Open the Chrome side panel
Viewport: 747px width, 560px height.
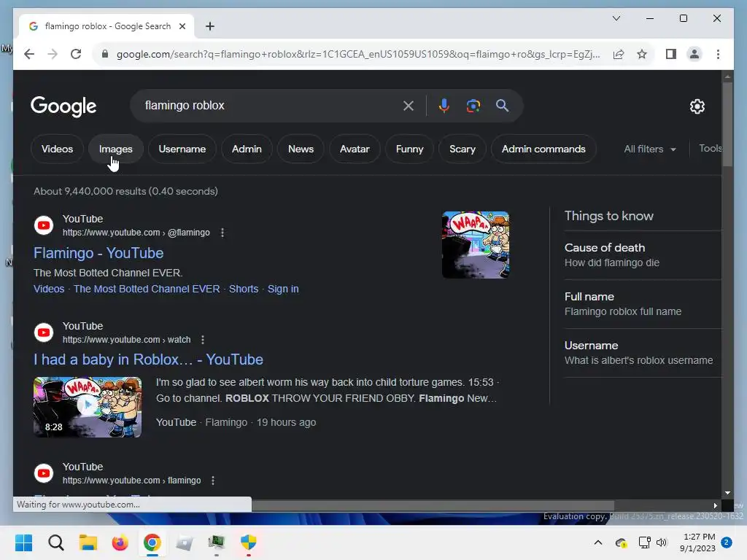click(671, 54)
